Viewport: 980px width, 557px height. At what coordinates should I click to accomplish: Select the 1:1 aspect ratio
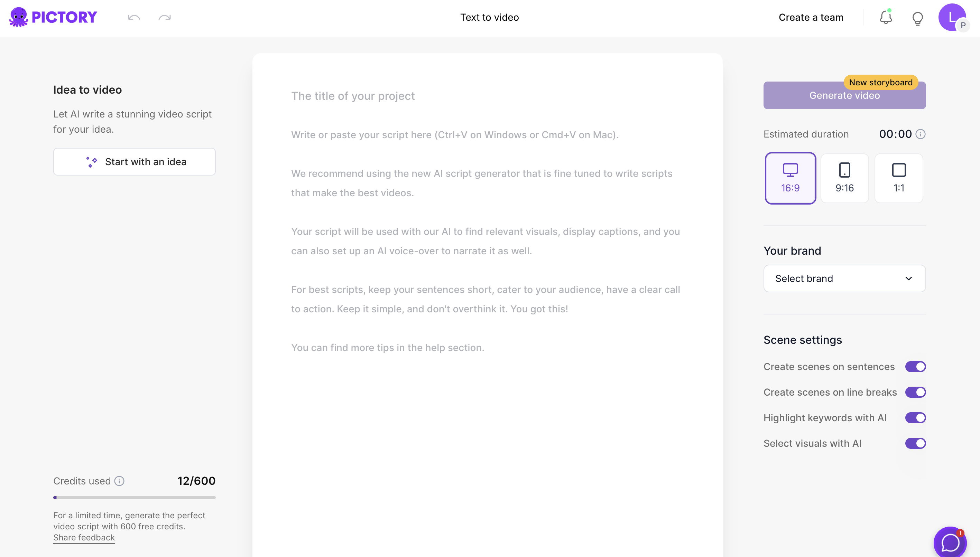899,178
